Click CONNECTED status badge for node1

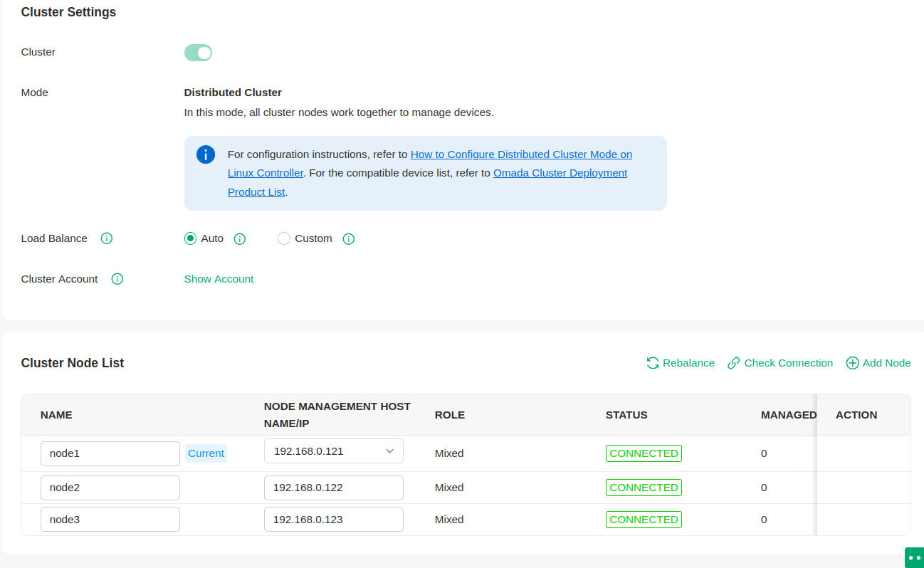pyautogui.click(x=644, y=453)
